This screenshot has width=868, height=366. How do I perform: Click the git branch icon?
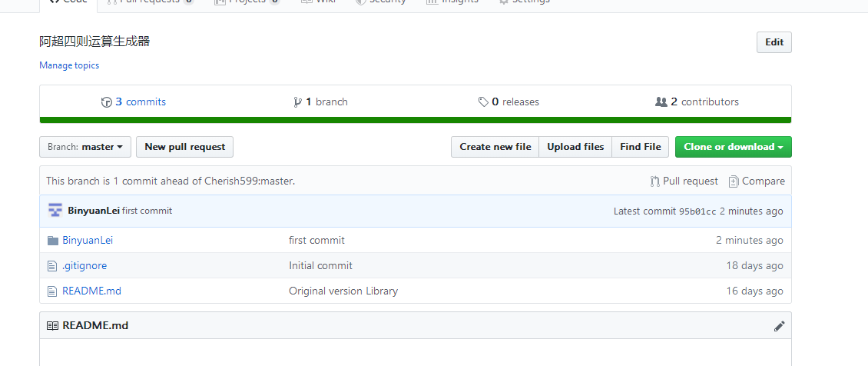point(298,102)
